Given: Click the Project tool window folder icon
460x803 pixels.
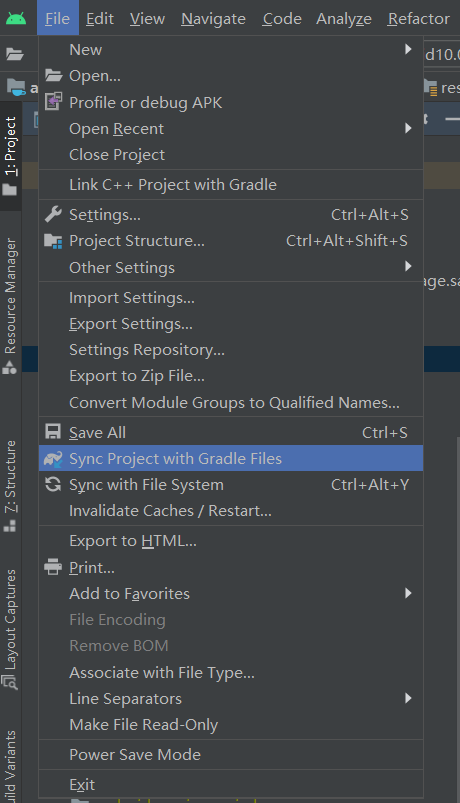Looking at the screenshot, I should click(x=10, y=190).
